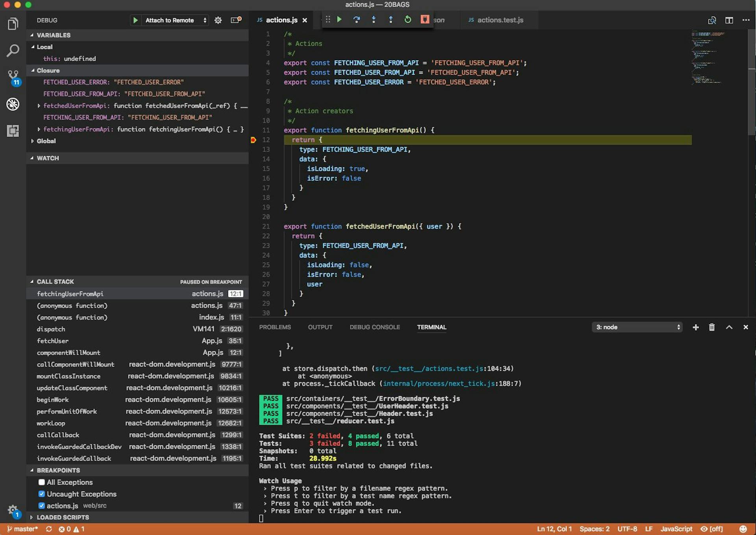The height and width of the screenshot is (535, 756).
Task: Open the Extensions view in the activity bar
Action: (13, 131)
